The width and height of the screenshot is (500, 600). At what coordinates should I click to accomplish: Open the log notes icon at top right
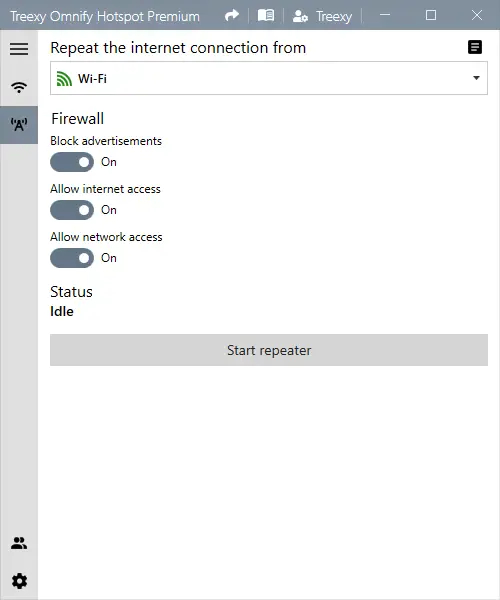click(475, 47)
